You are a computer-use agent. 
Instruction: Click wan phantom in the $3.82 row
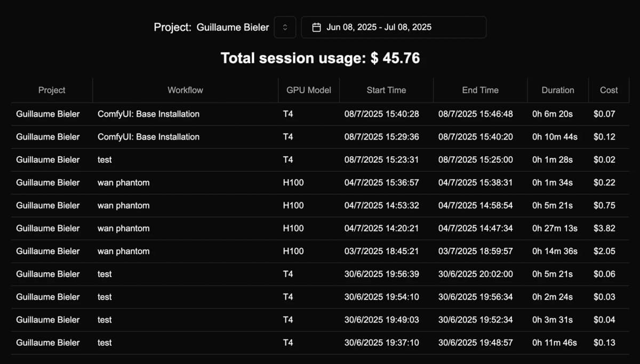[123, 229]
